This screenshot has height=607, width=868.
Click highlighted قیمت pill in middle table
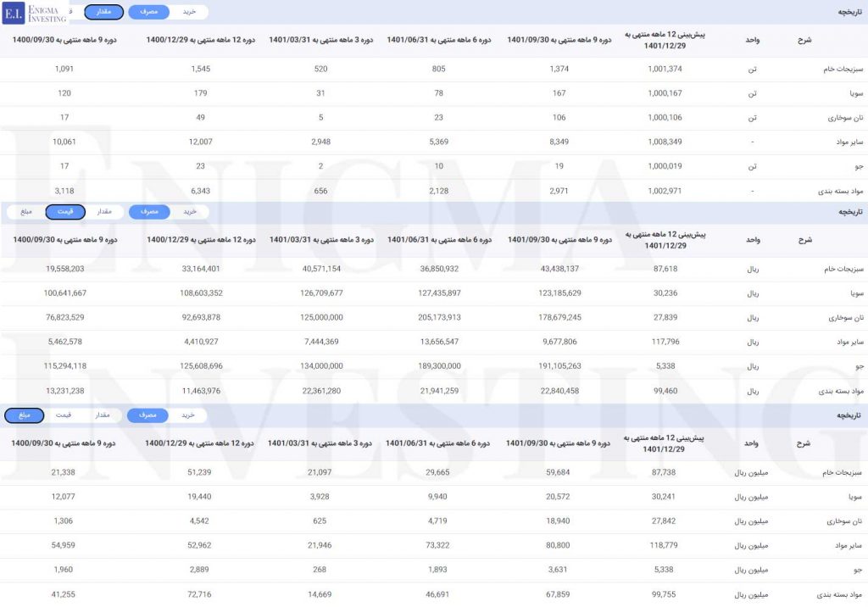pyautogui.click(x=65, y=212)
